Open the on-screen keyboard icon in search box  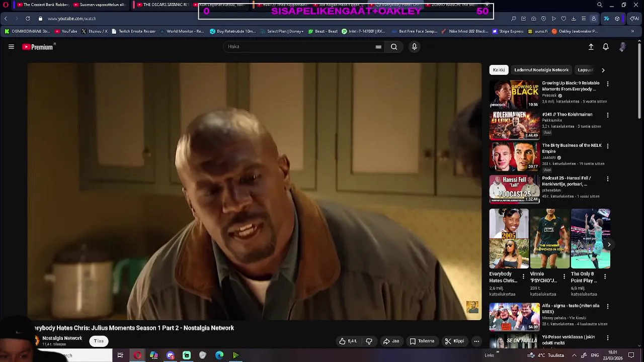coord(378,47)
